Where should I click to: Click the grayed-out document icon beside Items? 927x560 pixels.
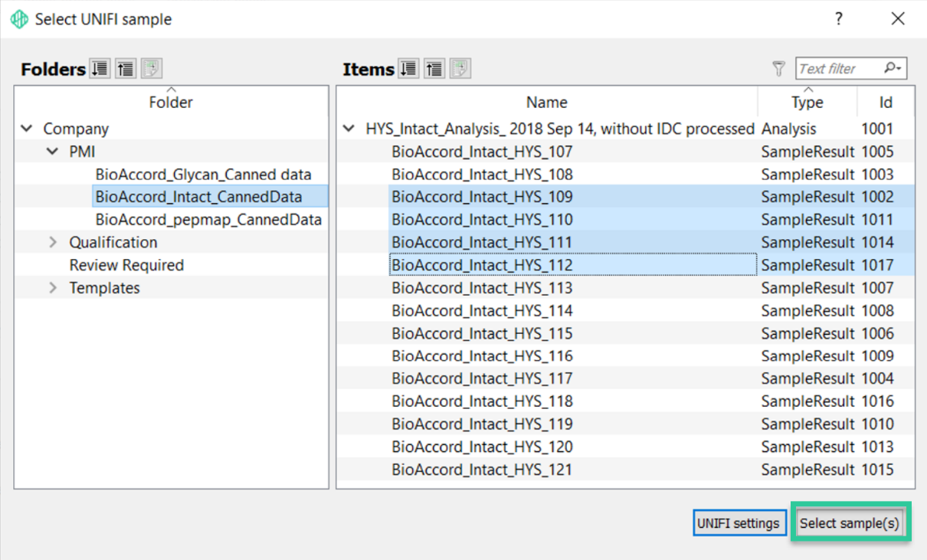click(460, 69)
